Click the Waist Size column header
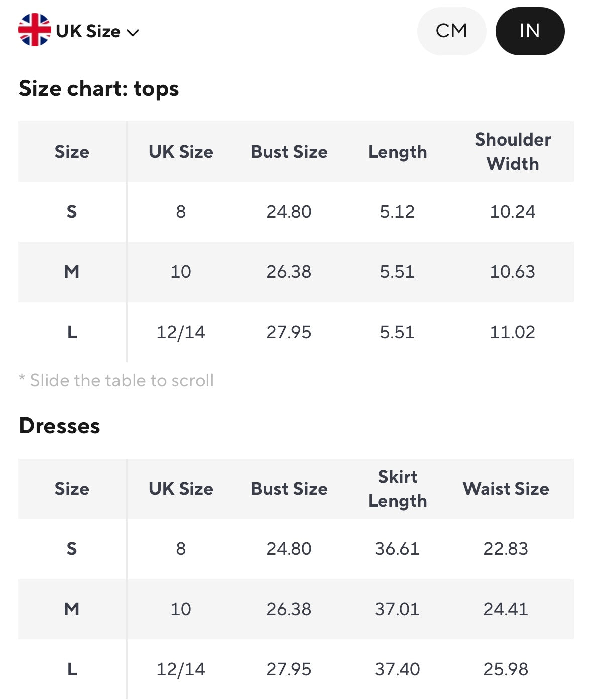This screenshot has width=592, height=700. point(506,489)
